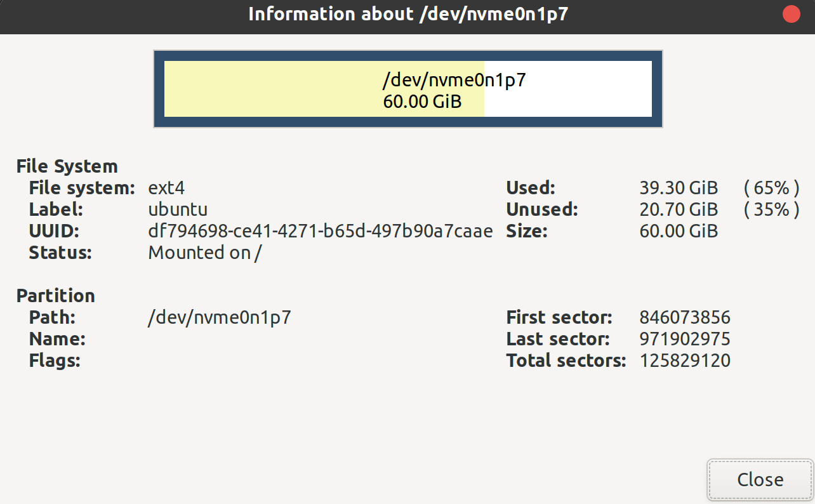Viewport: 815px width, 504px height.
Task: Click the 65% used percentage
Action: [x=771, y=188]
